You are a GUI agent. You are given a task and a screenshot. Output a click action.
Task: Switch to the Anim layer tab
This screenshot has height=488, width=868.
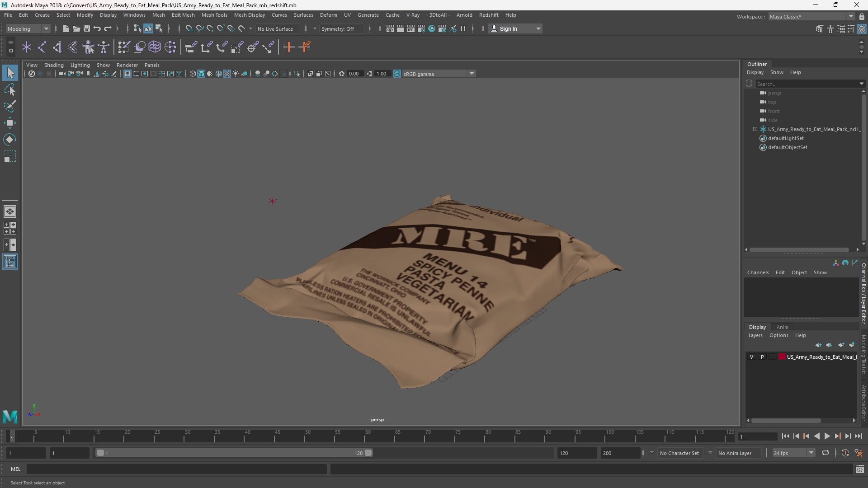[x=782, y=327]
